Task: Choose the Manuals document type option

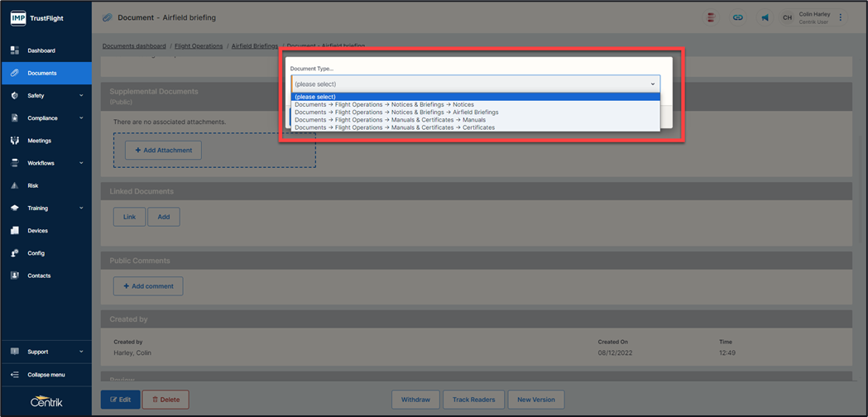Action: (x=390, y=120)
